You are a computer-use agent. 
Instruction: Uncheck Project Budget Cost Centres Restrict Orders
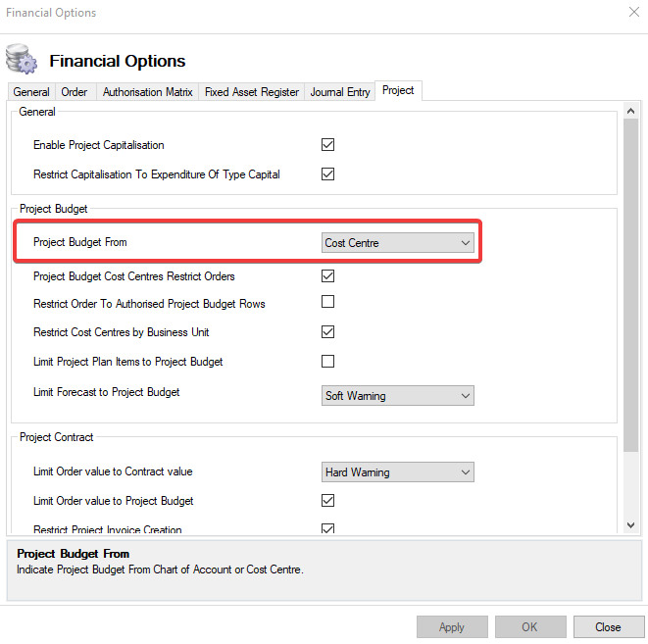coord(328,276)
